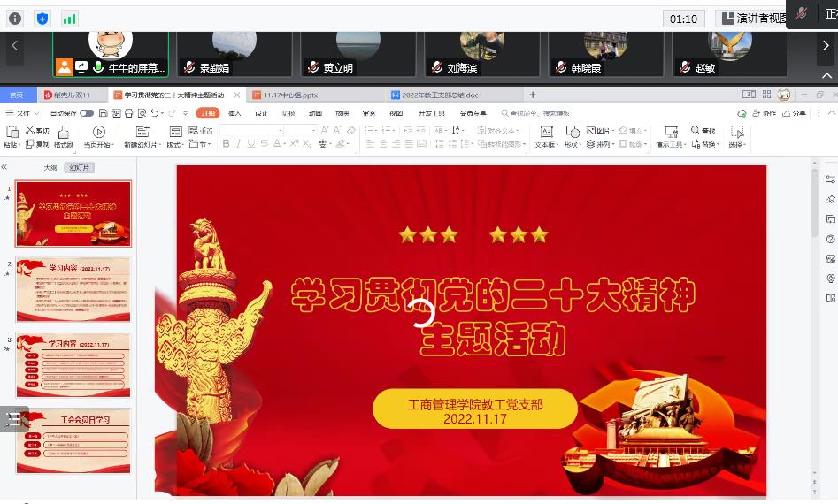Open the Insert (插入) ribbon tab

tap(234, 113)
